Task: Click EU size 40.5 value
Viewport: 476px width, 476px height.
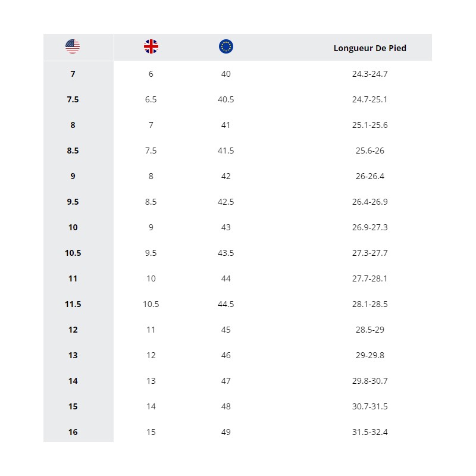Action: click(x=226, y=99)
